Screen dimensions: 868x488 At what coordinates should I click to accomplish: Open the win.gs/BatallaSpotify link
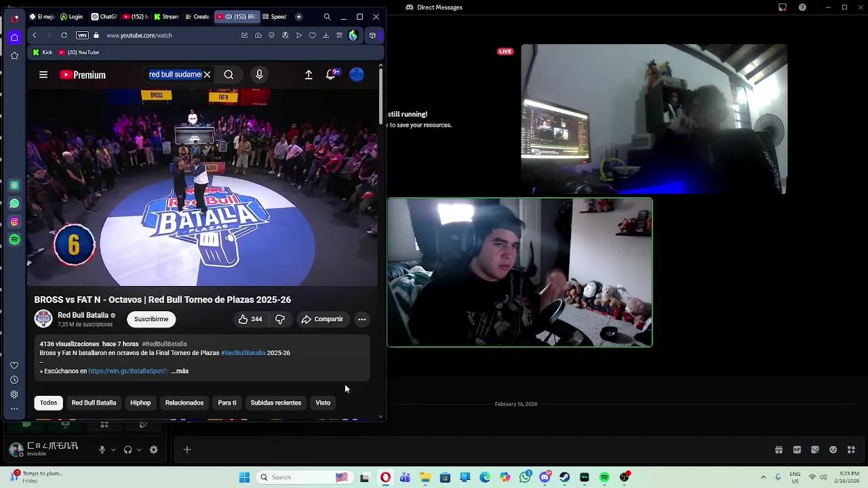(128, 371)
